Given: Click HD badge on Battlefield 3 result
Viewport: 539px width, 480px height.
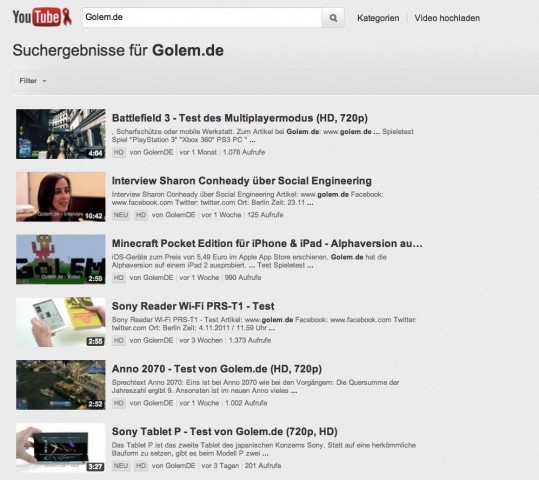Looking at the screenshot, I should pyautogui.click(x=119, y=152).
